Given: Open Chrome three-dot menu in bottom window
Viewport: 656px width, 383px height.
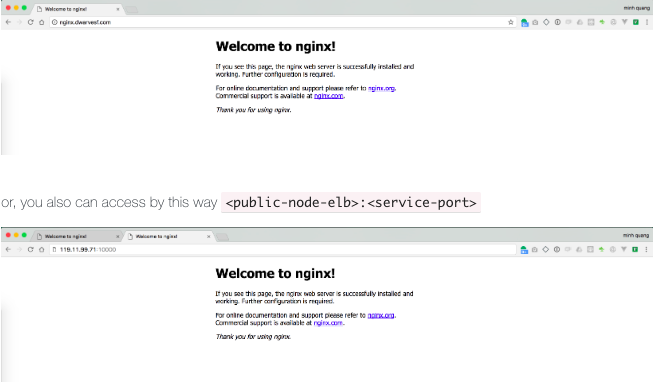Looking at the screenshot, I should [646, 249].
